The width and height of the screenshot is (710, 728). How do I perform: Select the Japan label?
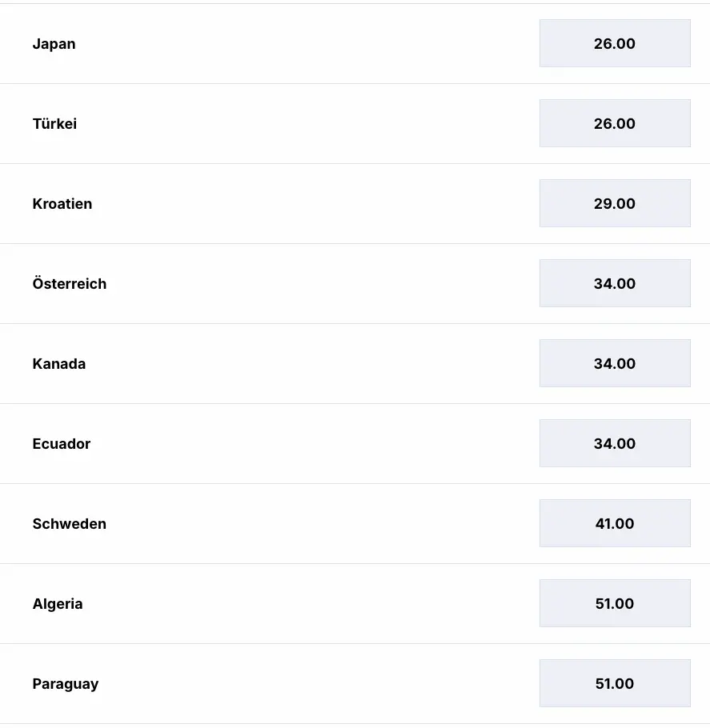(x=54, y=44)
